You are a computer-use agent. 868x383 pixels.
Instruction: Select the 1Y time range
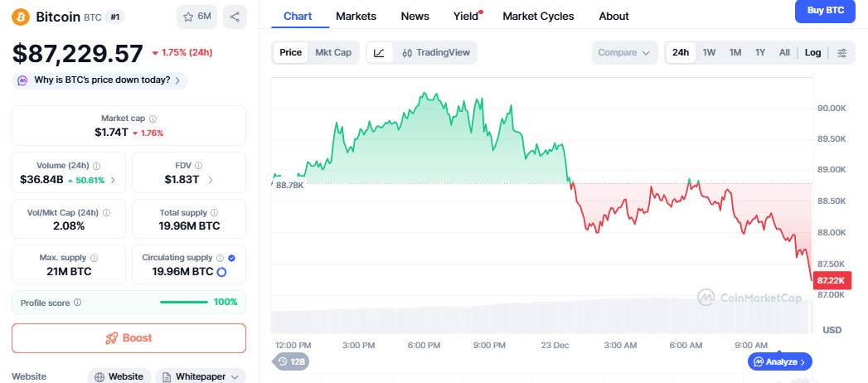[x=759, y=53]
